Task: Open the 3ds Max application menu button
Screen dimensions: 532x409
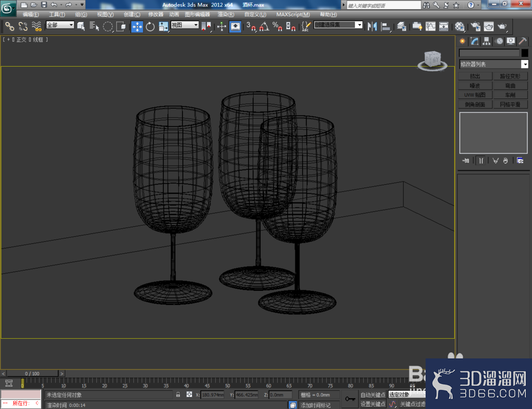Action: coord(7,8)
